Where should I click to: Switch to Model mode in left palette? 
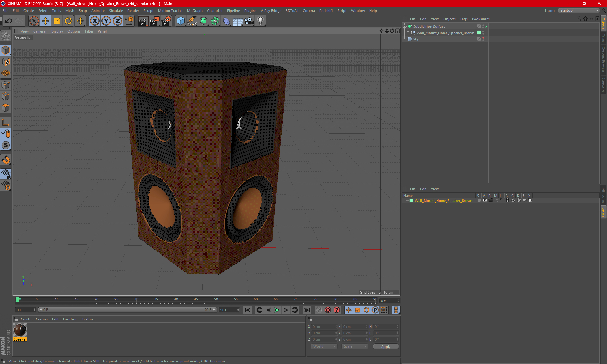6,51
